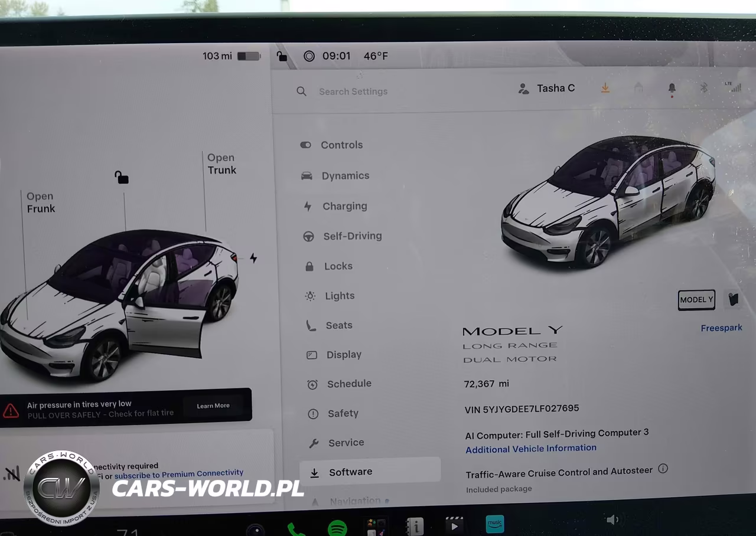The height and width of the screenshot is (536, 756).
Task: Tap the LTE signal strength indicator
Action: 733,87
